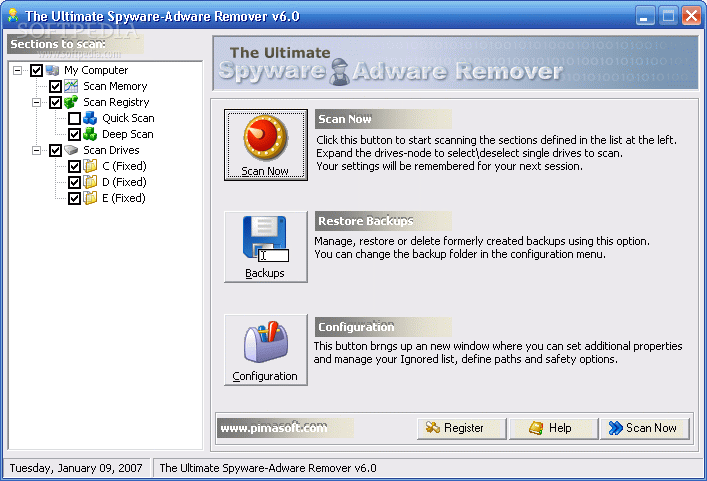Click the Deep Scan green cubes icon
Screen dimensions: 707x481
(90, 134)
